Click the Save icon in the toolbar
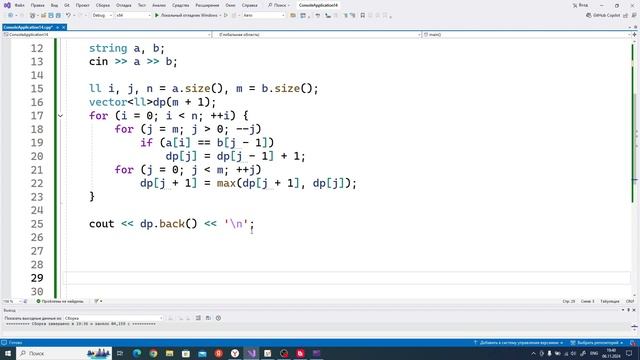The height and width of the screenshot is (360, 640). (x=51, y=16)
